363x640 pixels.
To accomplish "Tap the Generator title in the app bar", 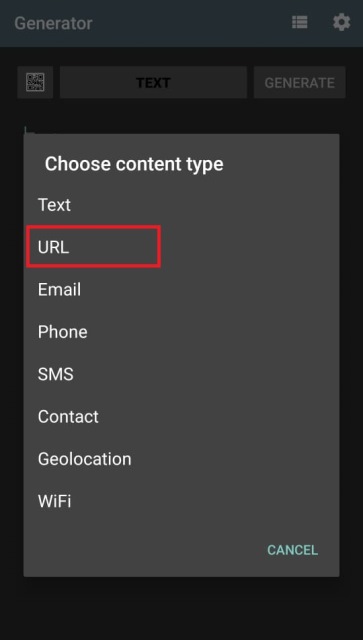I will tap(53, 23).
